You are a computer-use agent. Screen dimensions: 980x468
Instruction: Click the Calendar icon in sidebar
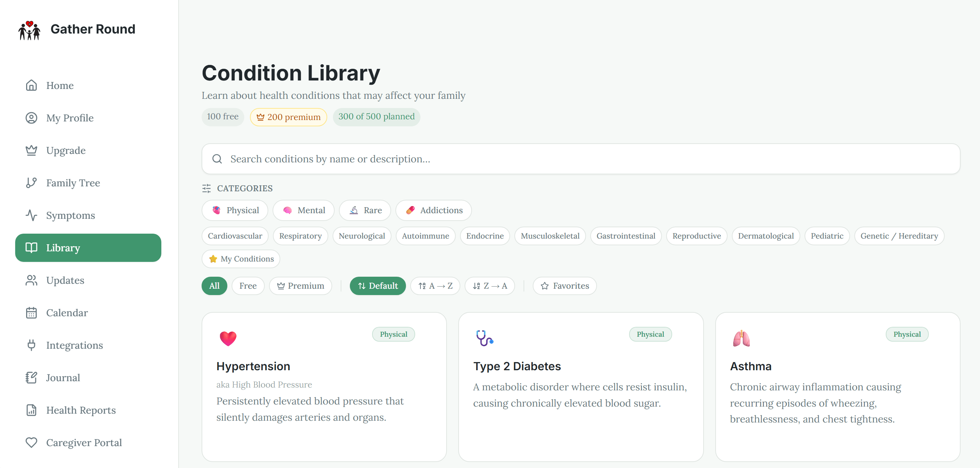coord(31,313)
